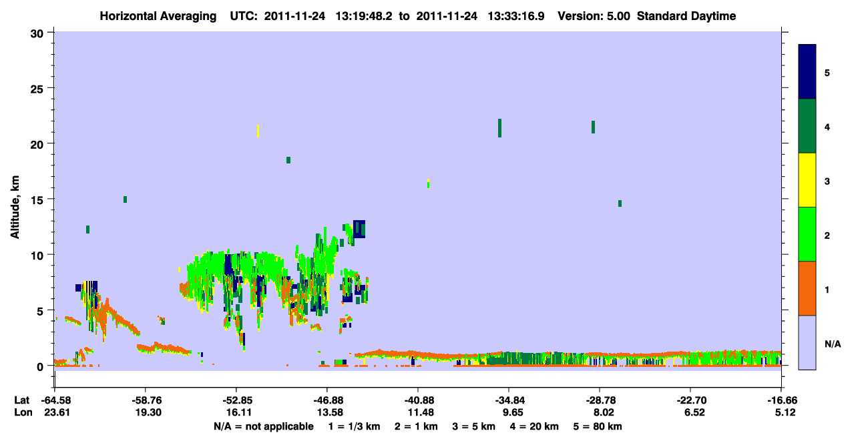
Task: Click the color bar label '4'
Action: coord(827,127)
